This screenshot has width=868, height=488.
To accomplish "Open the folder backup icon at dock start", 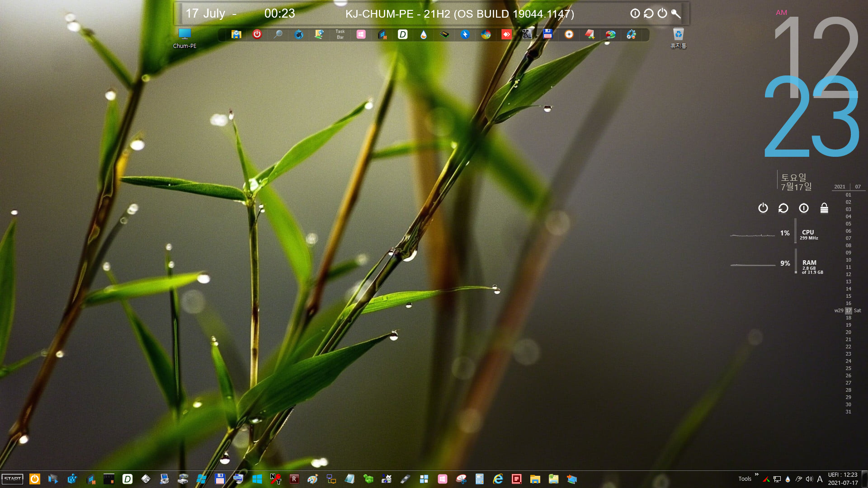I will (236, 34).
